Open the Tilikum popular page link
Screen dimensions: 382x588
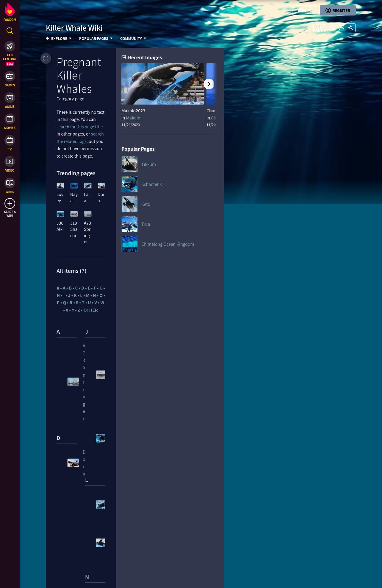tap(148, 164)
